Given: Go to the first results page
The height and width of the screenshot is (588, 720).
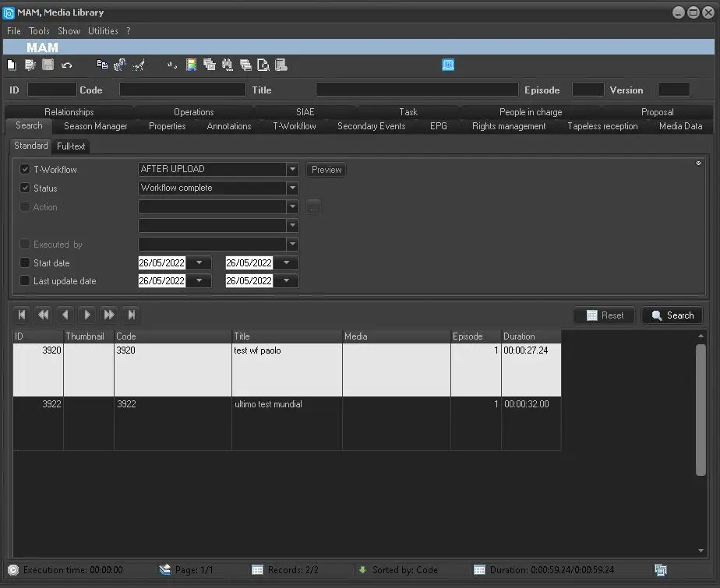Looking at the screenshot, I should 22,315.
